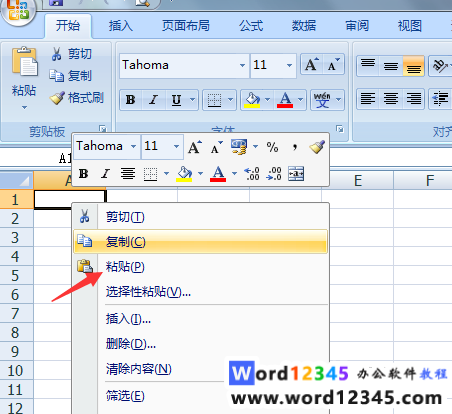Choose 复制(C) from the context menu
This screenshot has width=452, height=414.
click(201, 242)
